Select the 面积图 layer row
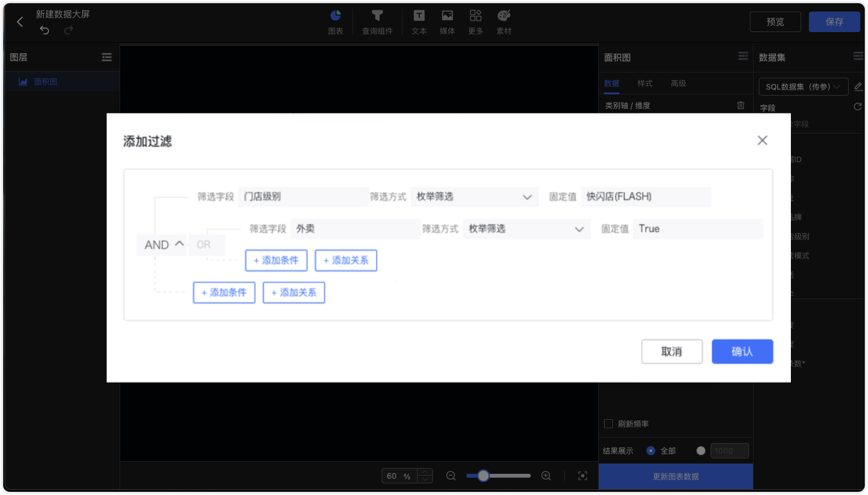868x495 pixels. (x=62, y=82)
